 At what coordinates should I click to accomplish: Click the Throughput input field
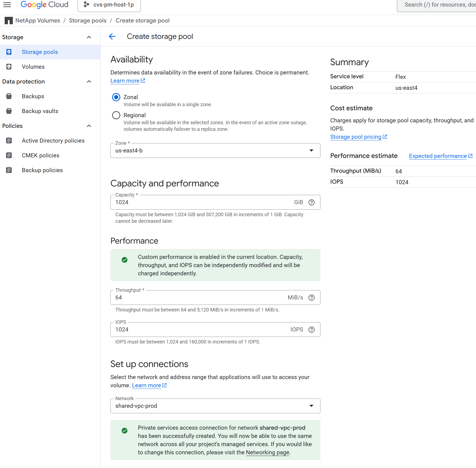[191, 297]
